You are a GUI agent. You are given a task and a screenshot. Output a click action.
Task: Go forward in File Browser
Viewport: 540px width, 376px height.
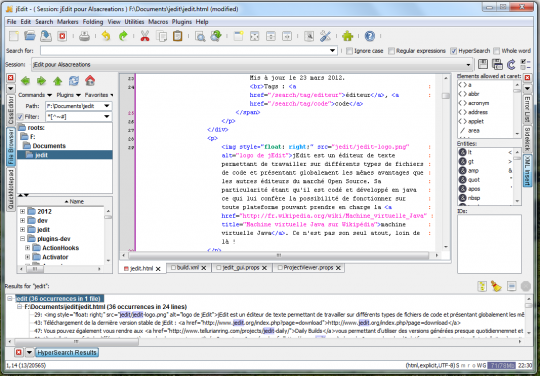coord(41,81)
